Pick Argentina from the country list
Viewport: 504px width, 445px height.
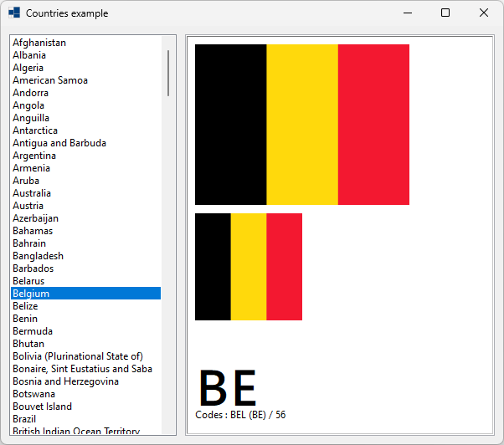[34, 156]
